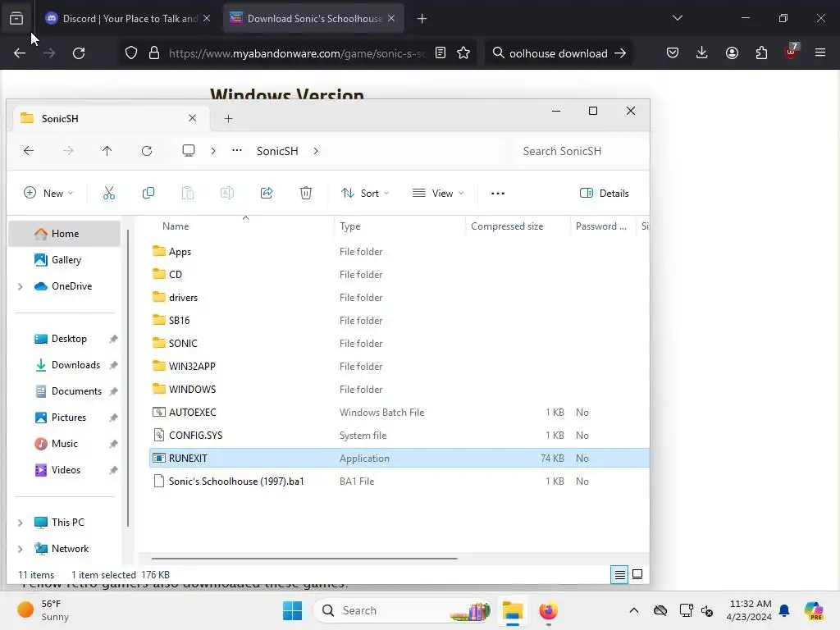Open the Windows Start menu
Screen dimensions: 840x630
pos(293,610)
